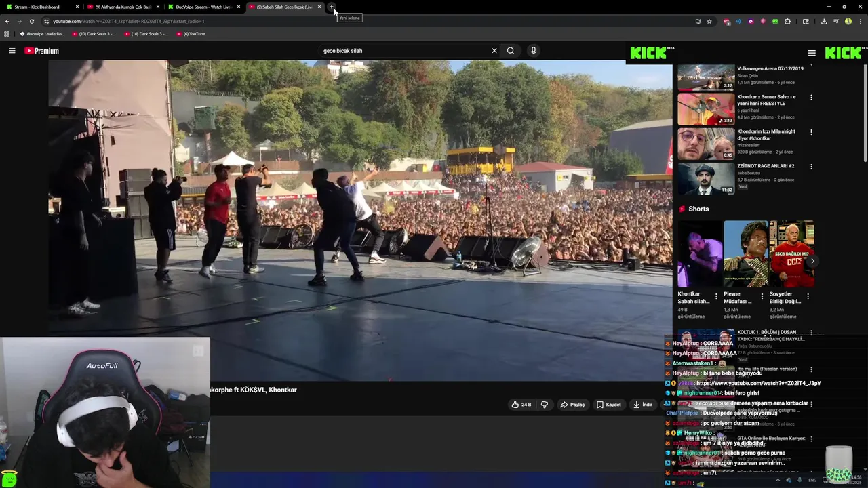Click the install-app icon in address bar
This screenshot has height=488, width=868.
(x=698, y=21)
